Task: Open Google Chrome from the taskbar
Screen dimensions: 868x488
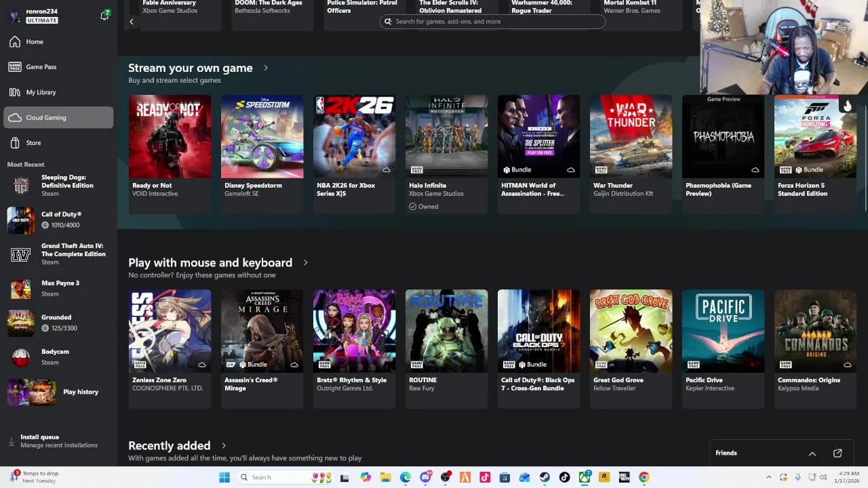Action: point(644,477)
